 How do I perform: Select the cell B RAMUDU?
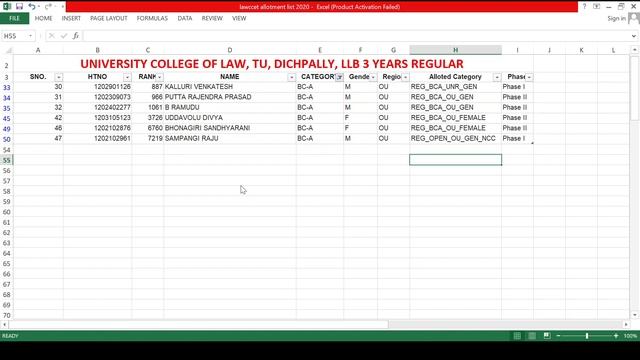230,107
